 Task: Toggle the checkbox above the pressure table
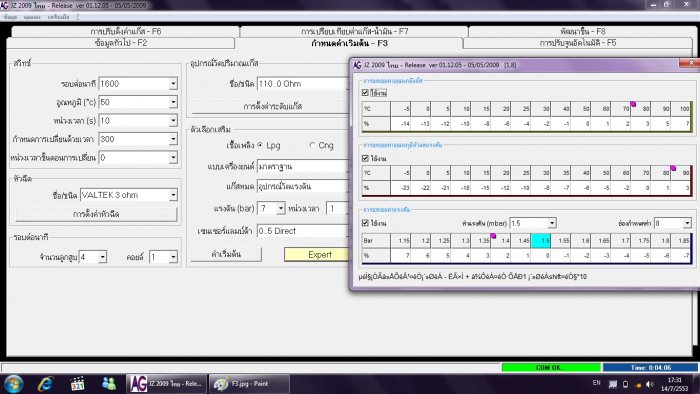pos(365,223)
